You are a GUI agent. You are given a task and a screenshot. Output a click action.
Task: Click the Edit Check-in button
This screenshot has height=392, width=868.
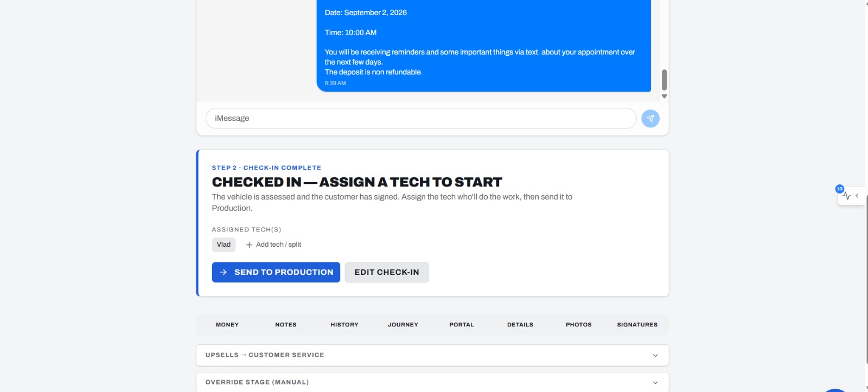tap(387, 272)
